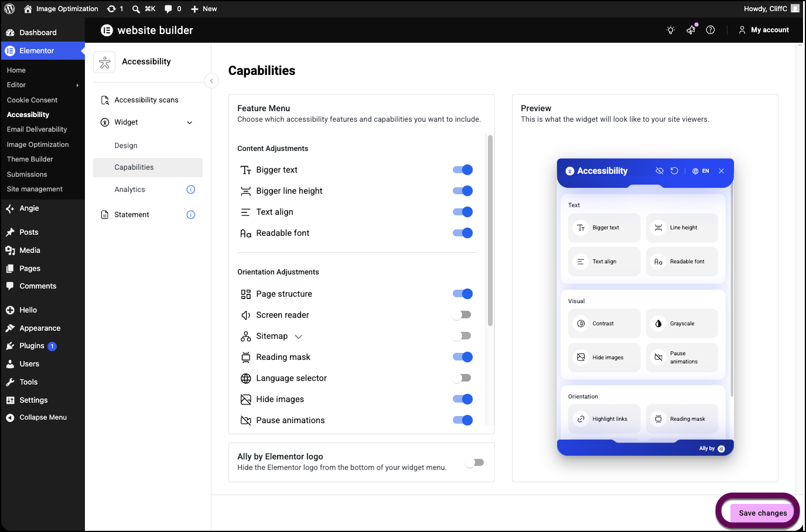Click the lightbulb tips icon
Viewport: 806px width, 532px height.
(x=671, y=30)
